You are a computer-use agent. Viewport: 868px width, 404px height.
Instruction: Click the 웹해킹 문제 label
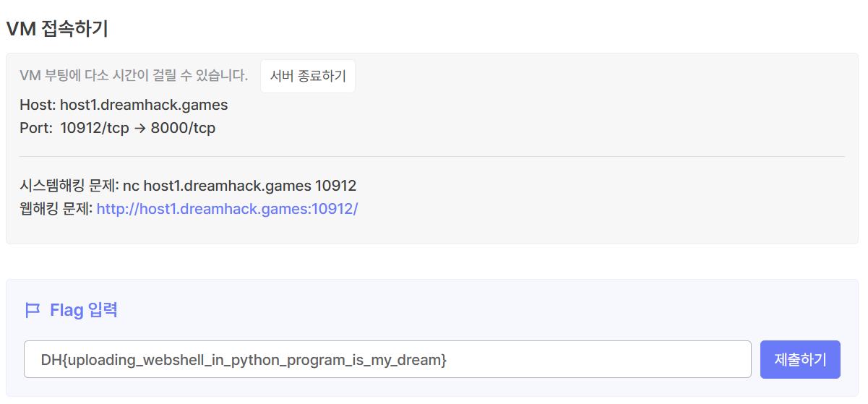point(56,210)
